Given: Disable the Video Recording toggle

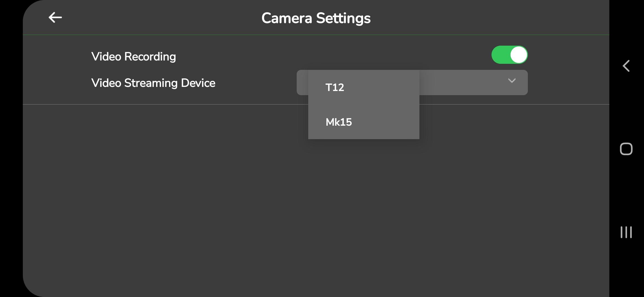Looking at the screenshot, I should click(x=509, y=55).
